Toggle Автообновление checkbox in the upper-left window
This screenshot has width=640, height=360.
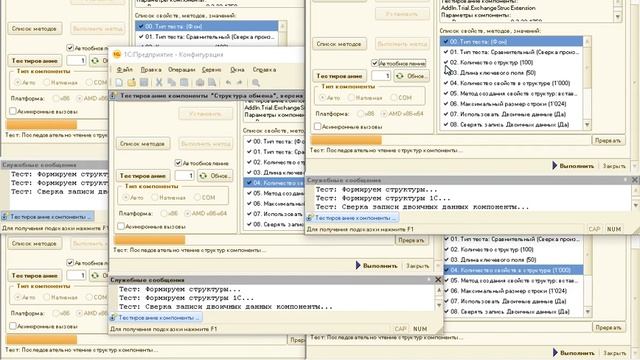tap(70, 48)
